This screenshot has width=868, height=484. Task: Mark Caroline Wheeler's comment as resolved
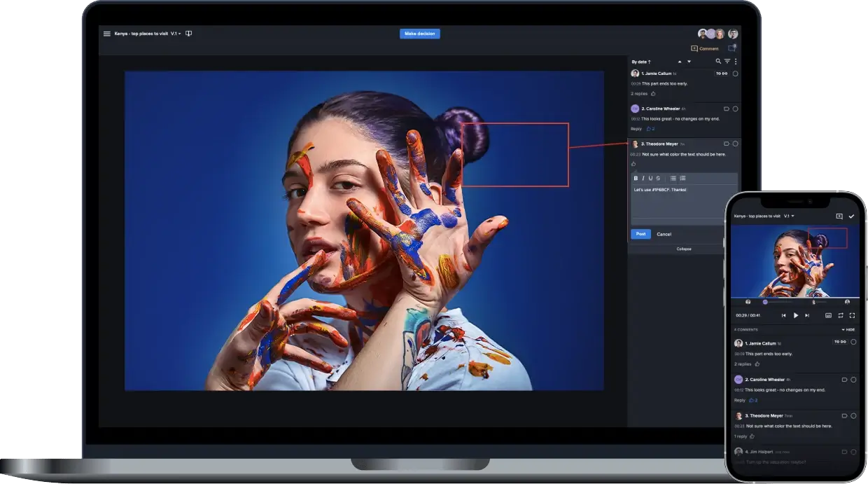coord(735,109)
